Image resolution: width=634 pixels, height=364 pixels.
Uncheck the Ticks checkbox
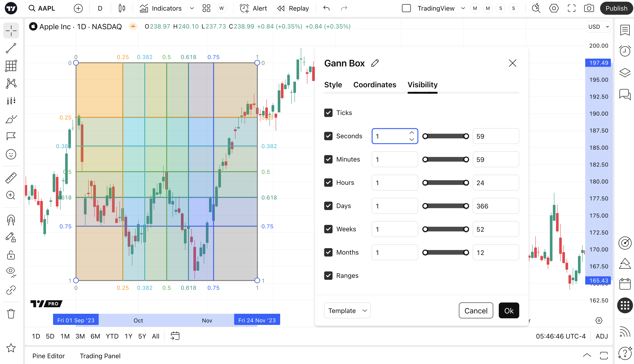tap(328, 113)
